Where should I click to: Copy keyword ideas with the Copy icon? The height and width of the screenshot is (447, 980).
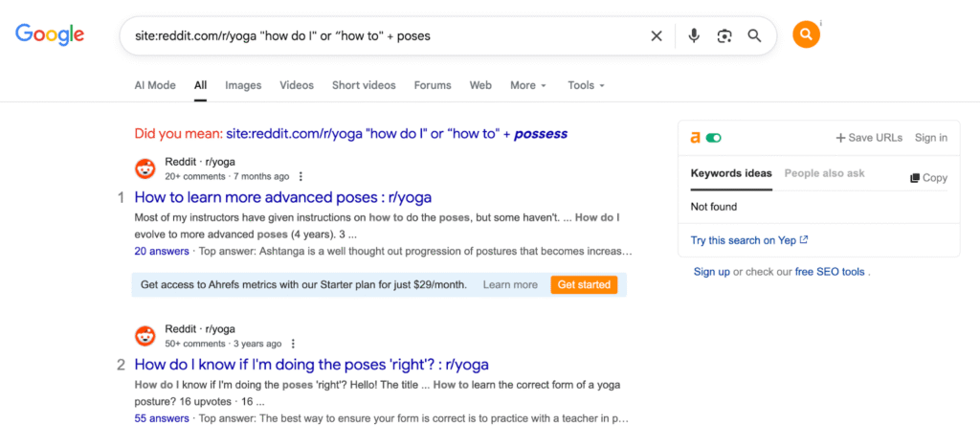pos(928,177)
